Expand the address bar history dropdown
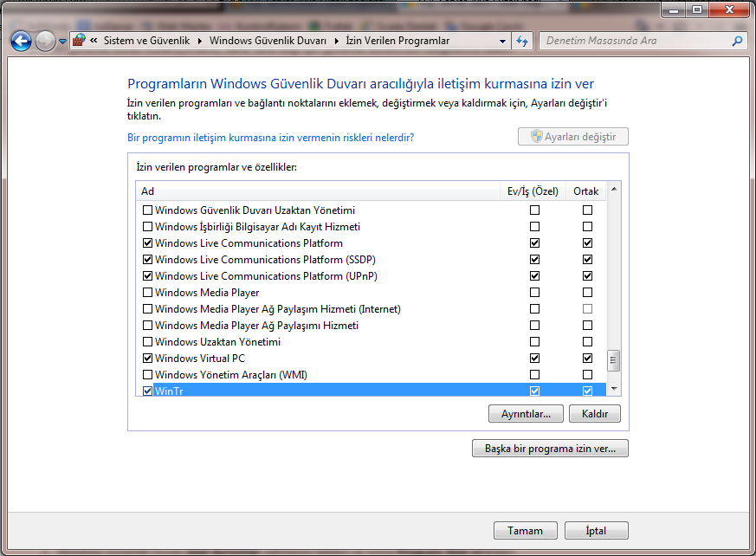This screenshot has width=756, height=556. 503,41
